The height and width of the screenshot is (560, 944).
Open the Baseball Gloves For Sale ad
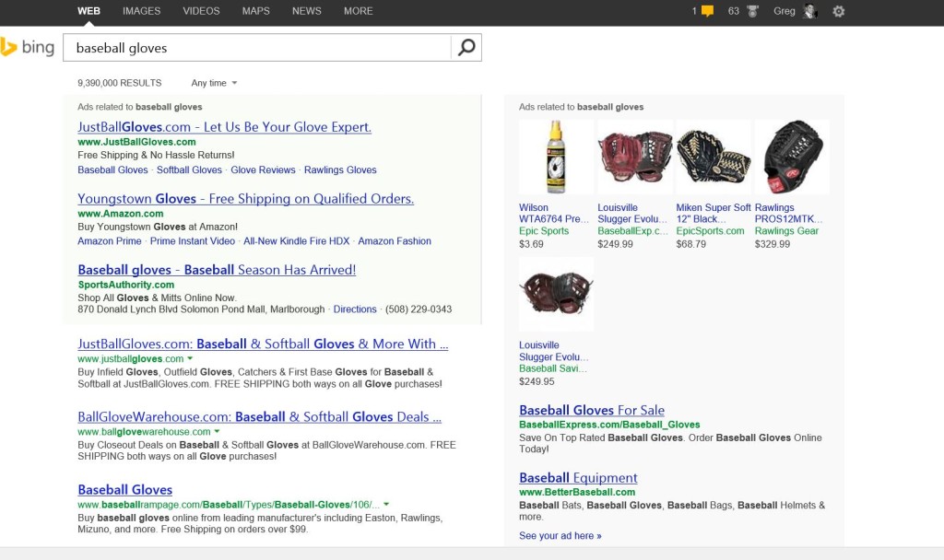[592, 410]
